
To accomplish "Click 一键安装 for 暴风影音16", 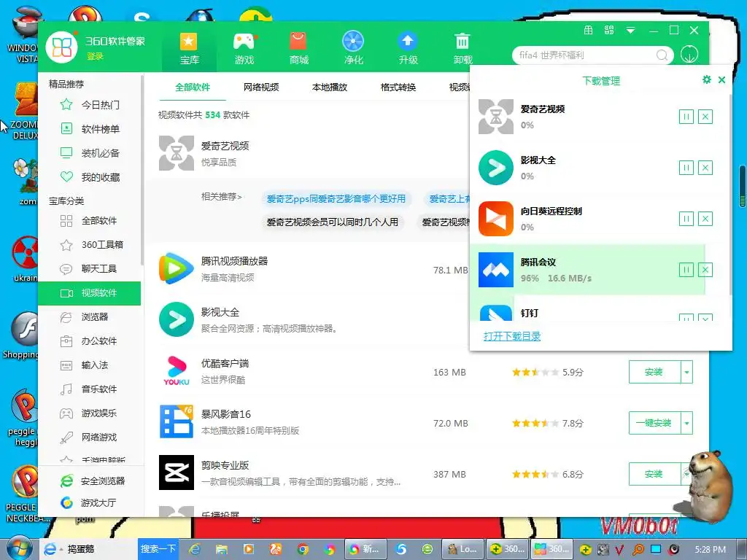I will tap(654, 423).
